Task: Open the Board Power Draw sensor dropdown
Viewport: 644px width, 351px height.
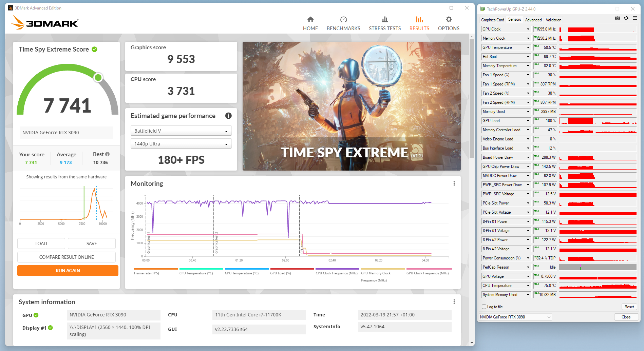Action: pyautogui.click(x=528, y=157)
